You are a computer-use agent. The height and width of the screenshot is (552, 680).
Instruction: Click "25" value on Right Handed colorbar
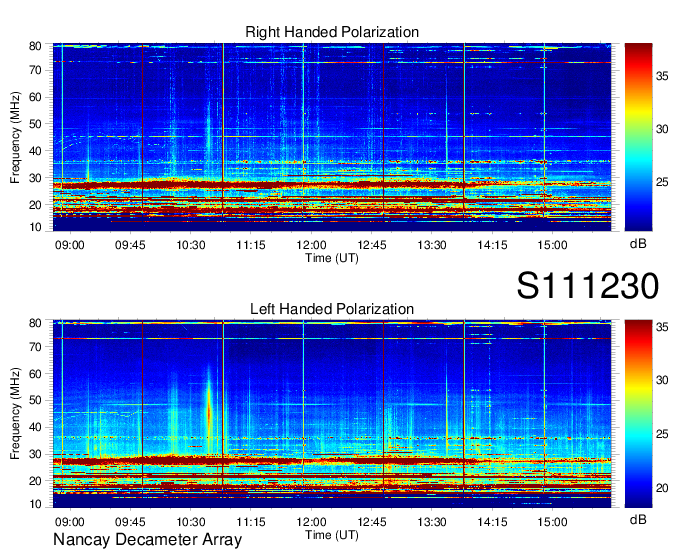coord(662,182)
